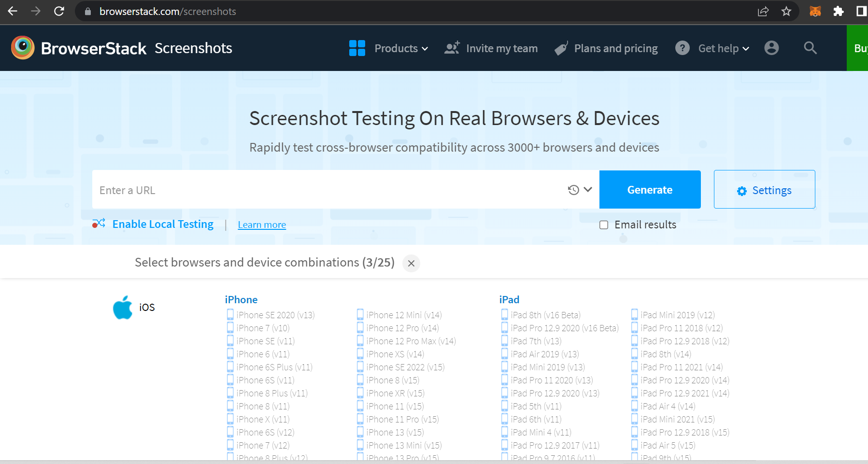Open Plans and pricing page
The image size is (868, 464).
[616, 48]
